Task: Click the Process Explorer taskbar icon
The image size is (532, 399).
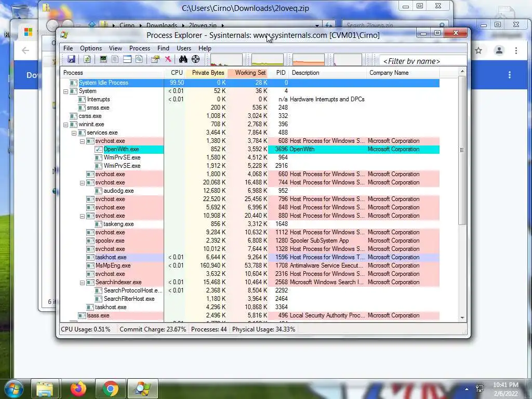Action: click(x=143, y=389)
